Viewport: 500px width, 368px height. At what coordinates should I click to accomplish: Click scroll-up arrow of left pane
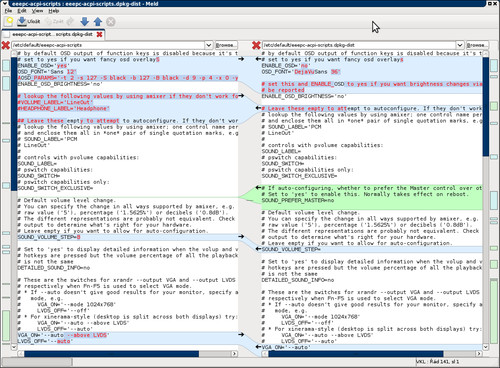[x=14, y=53]
